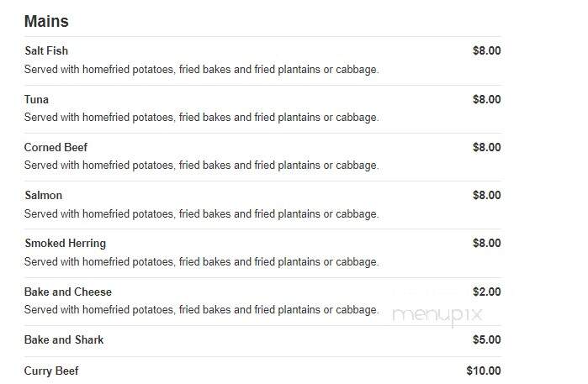Screen dimensions: 588x384
Task: Click the Salt Fish $8.00 price
Action: [486, 50]
